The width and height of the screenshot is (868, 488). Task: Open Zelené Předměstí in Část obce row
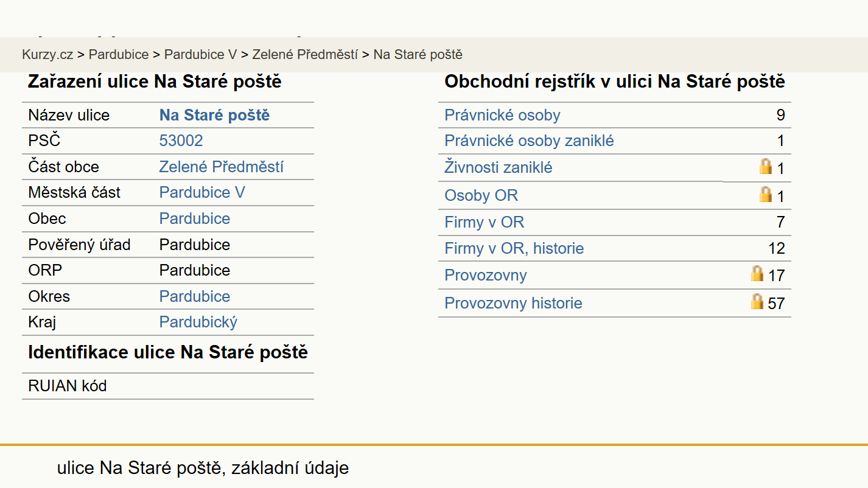coord(221,167)
